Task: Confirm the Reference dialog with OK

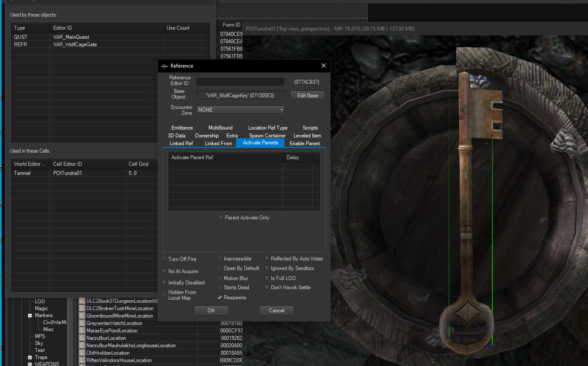Action: click(x=211, y=311)
